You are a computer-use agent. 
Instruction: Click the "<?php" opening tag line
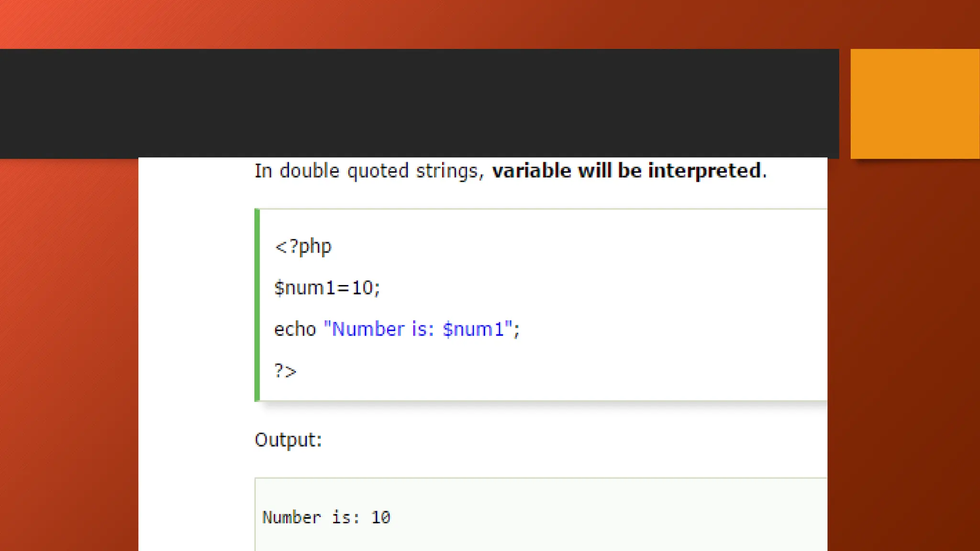[303, 247]
